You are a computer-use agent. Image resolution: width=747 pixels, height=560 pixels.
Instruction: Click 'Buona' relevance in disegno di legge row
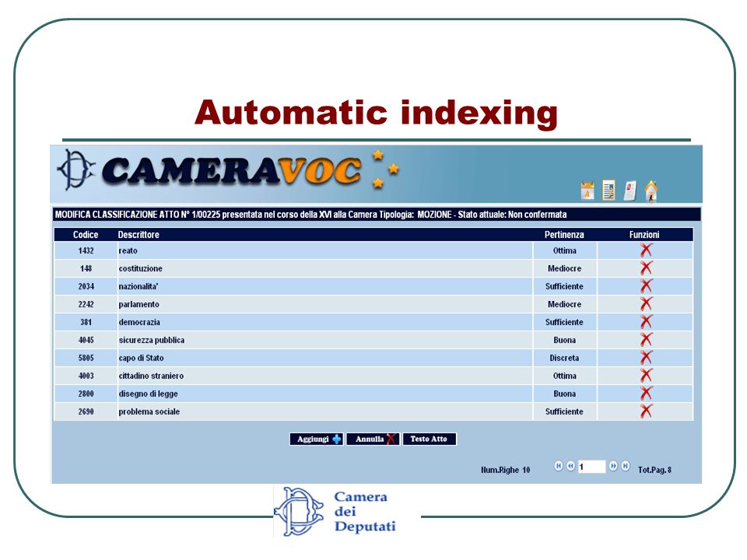tap(565, 394)
